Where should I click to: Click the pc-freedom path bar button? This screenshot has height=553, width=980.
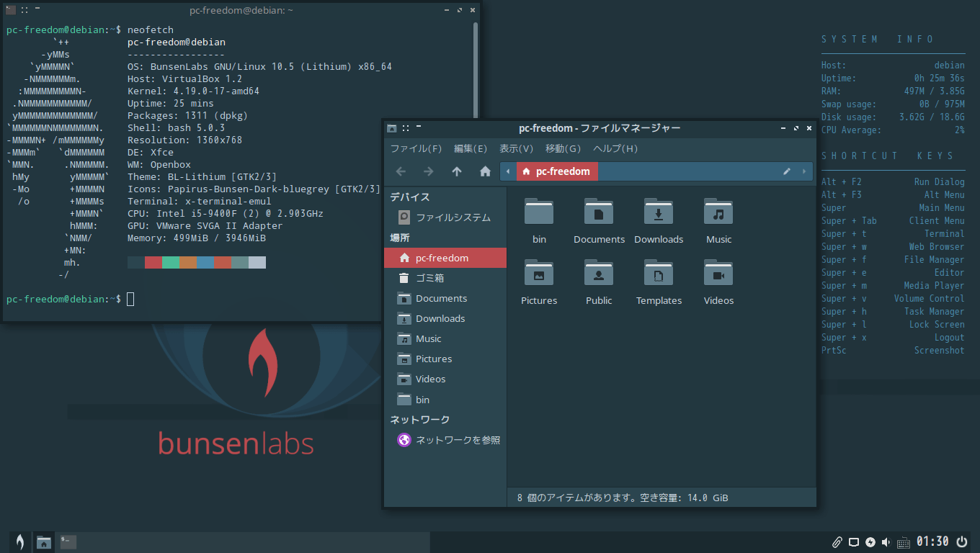click(557, 171)
